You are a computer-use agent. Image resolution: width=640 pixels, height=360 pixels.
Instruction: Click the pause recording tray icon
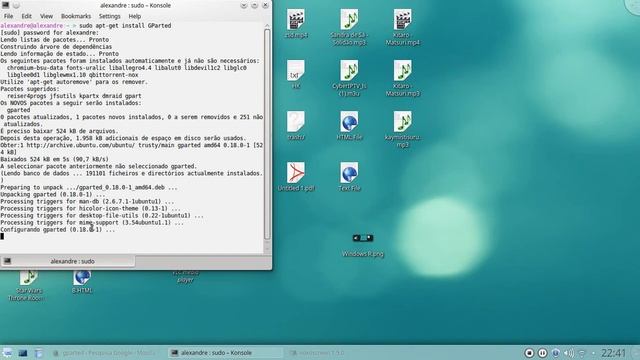[x=542, y=353]
